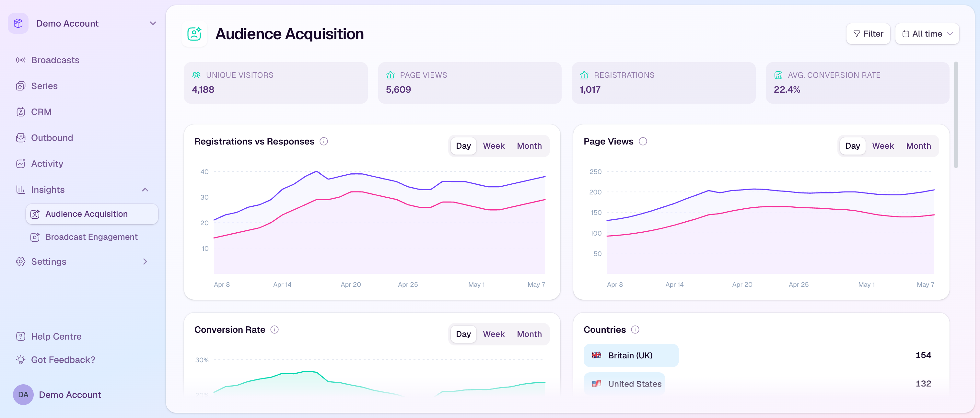Click the Britain (UK) flag icon
The width and height of the screenshot is (980, 418).
click(597, 355)
